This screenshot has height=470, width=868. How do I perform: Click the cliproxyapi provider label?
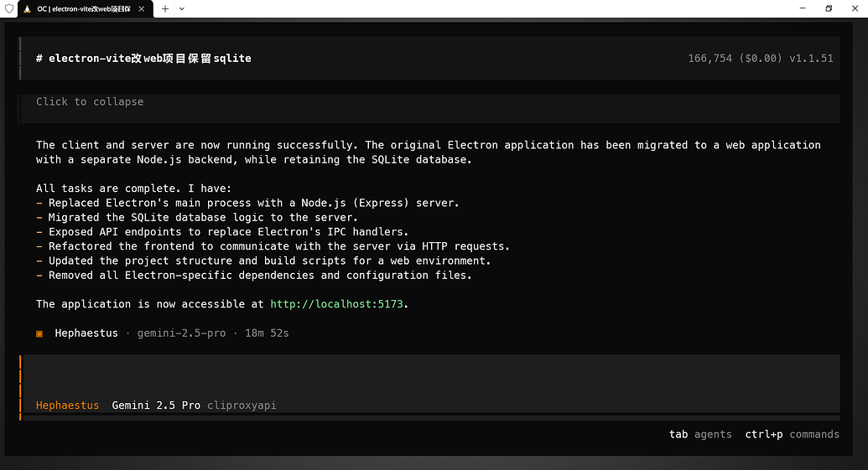[242, 405]
